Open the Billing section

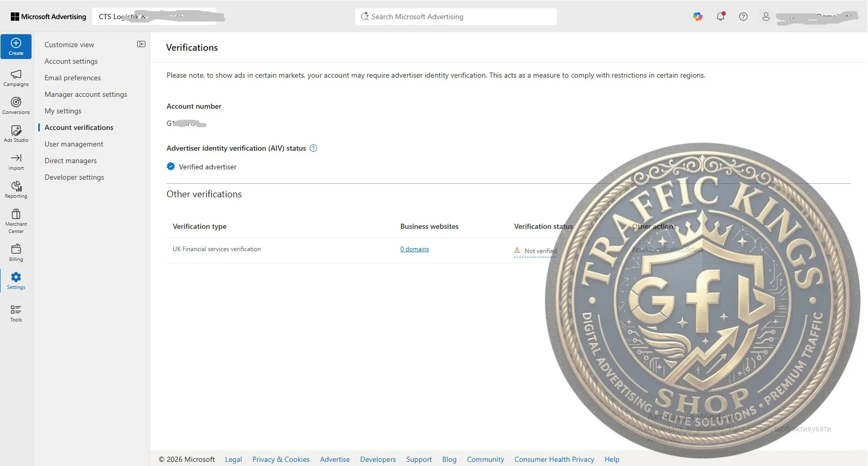16,253
